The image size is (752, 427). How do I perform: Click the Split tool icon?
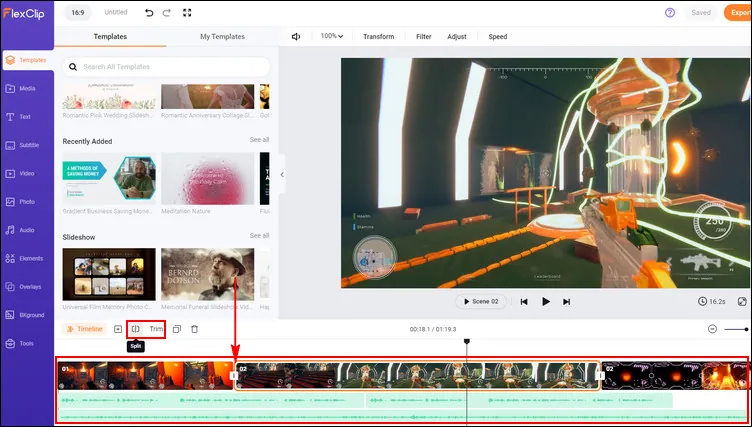(x=136, y=329)
